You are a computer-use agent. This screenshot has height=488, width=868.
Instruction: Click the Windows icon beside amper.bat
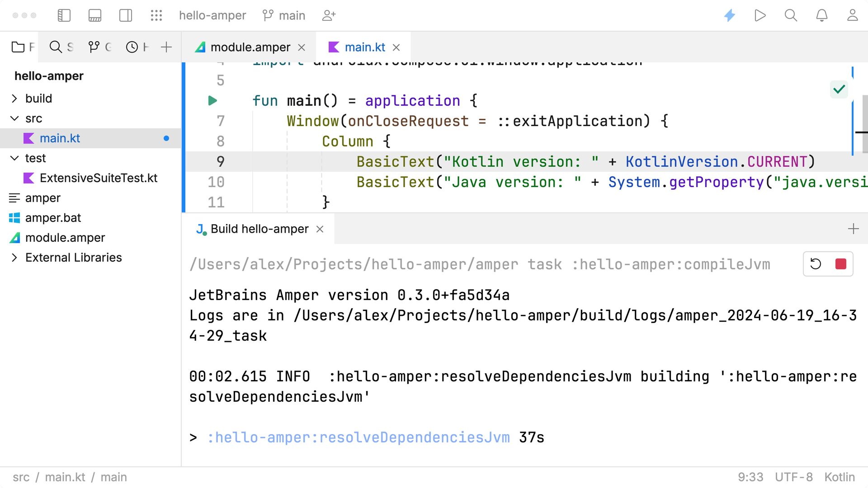pyautogui.click(x=14, y=218)
